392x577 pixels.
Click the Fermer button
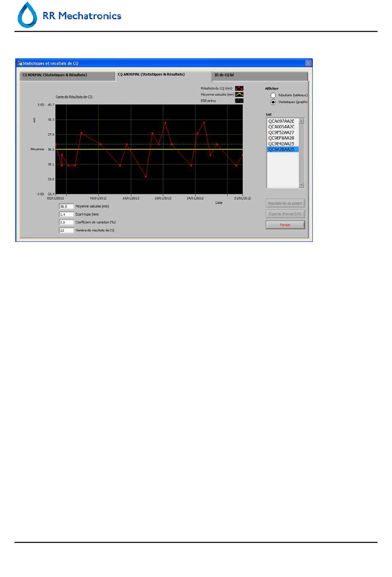(x=285, y=225)
